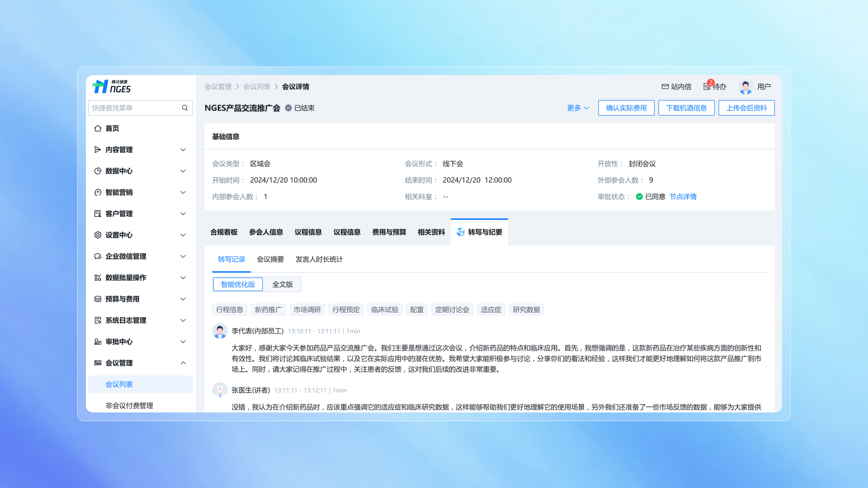Click the 智能营销 sidebar icon
This screenshot has height=488, width=868.
click(x=98, y=192)
